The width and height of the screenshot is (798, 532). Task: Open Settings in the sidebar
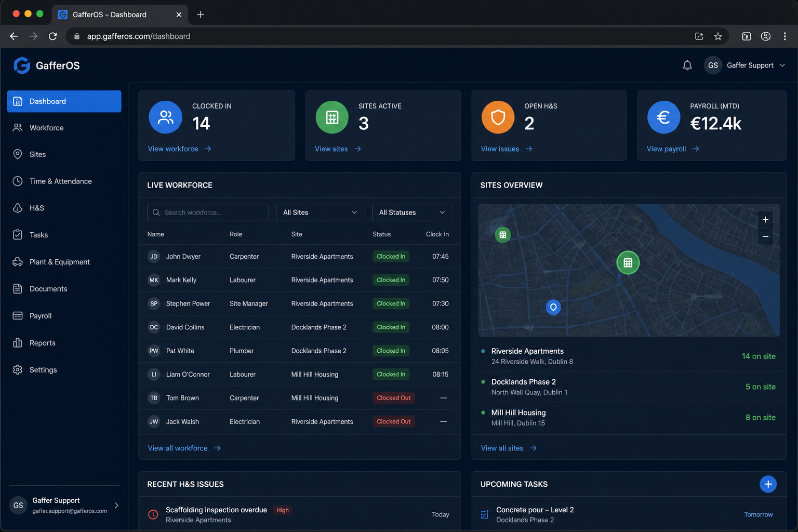[x=64, y=370]
